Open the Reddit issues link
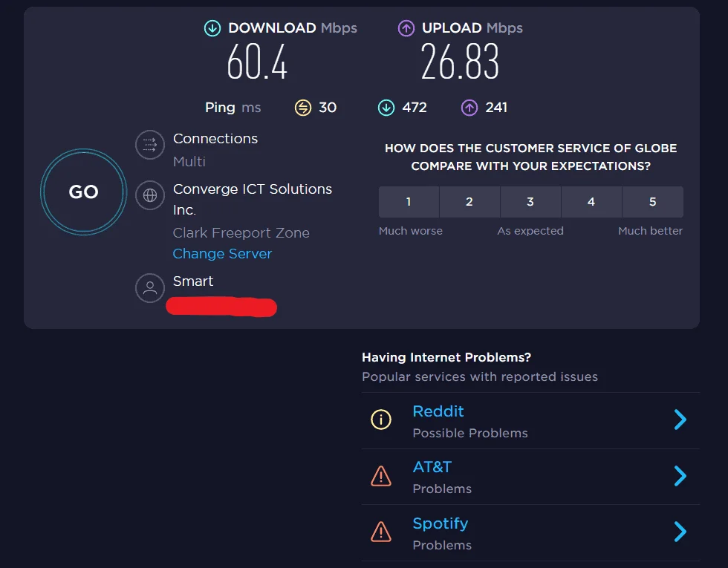Screen dimensions: 728x568 point(438,411)
